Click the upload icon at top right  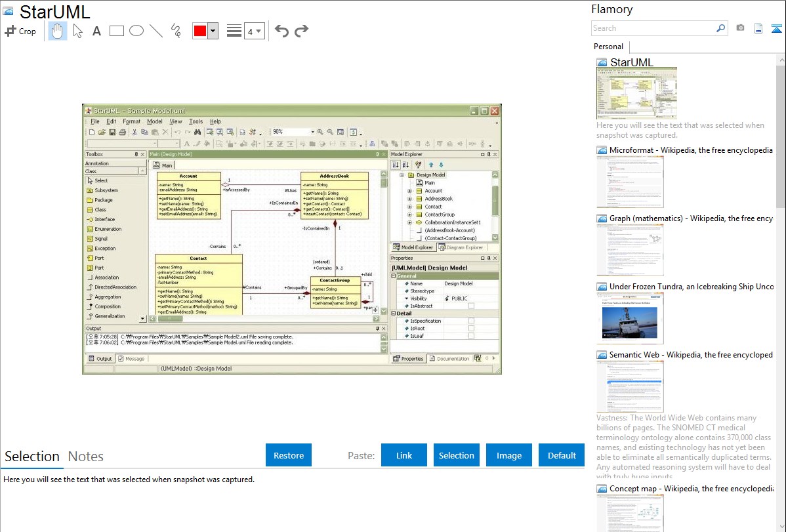(776, 28)
